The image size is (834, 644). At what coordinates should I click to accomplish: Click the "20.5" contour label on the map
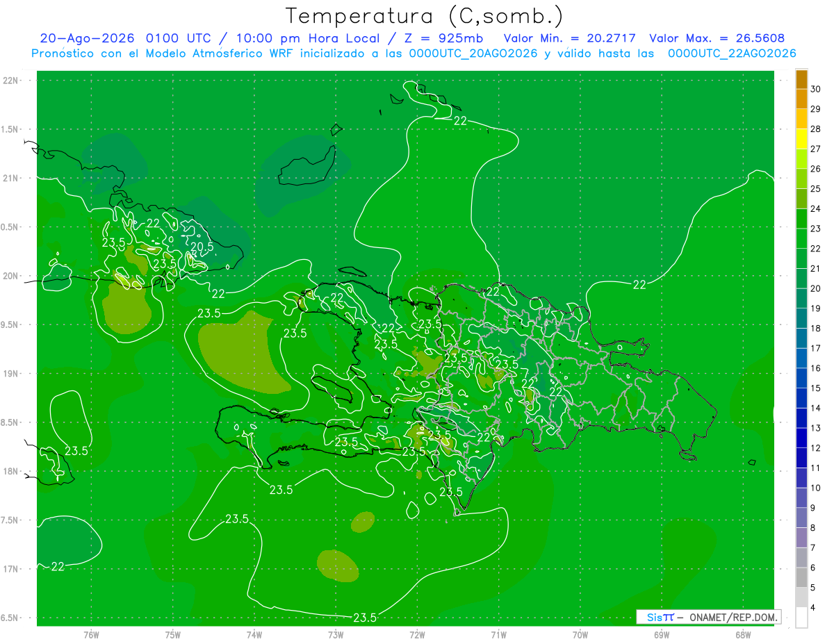[202, 247]
